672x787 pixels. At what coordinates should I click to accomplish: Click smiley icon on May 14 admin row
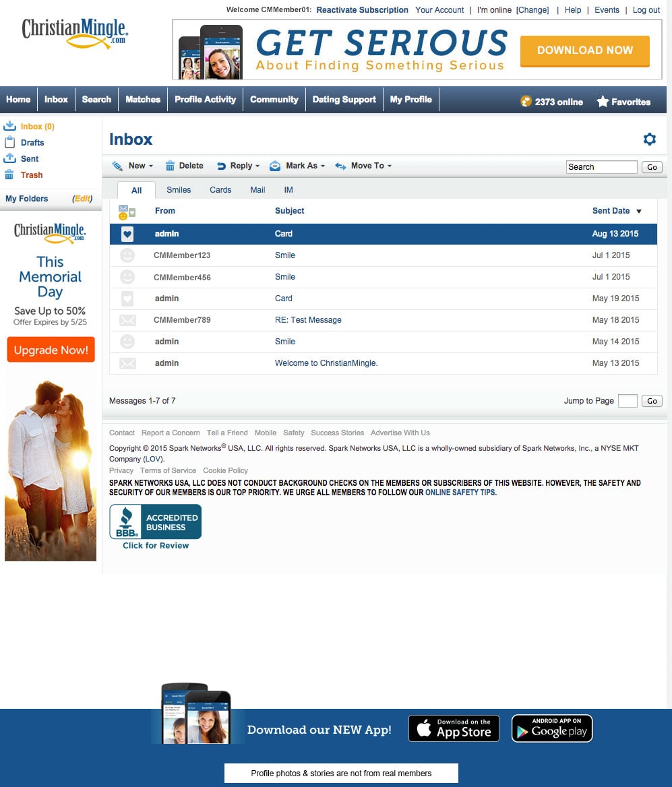127,342
